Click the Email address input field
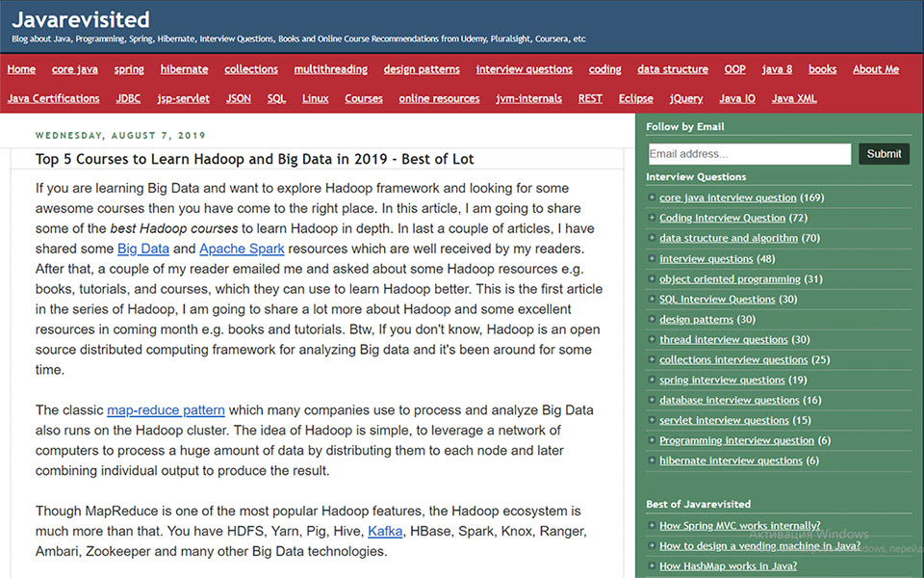The width and height of the screenshot is (924, 578). 750,154
